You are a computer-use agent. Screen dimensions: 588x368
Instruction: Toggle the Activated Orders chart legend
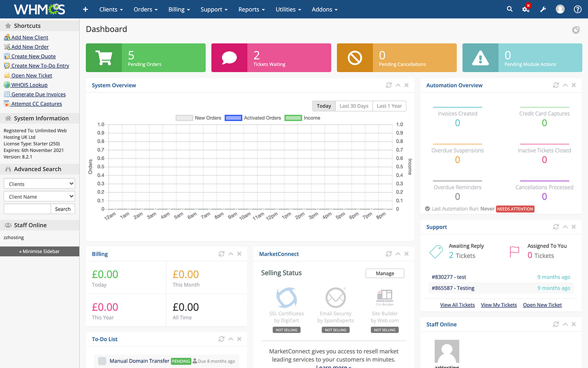(253, 118)
